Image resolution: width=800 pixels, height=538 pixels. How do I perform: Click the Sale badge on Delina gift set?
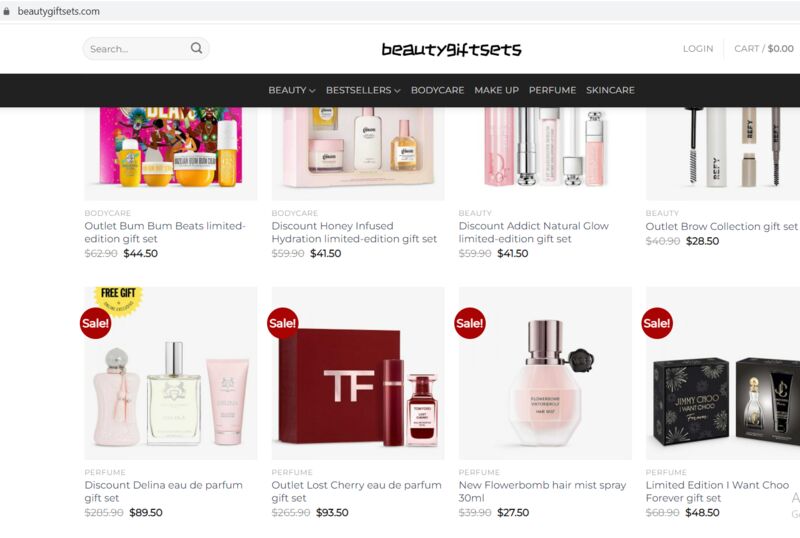point(95,323)
